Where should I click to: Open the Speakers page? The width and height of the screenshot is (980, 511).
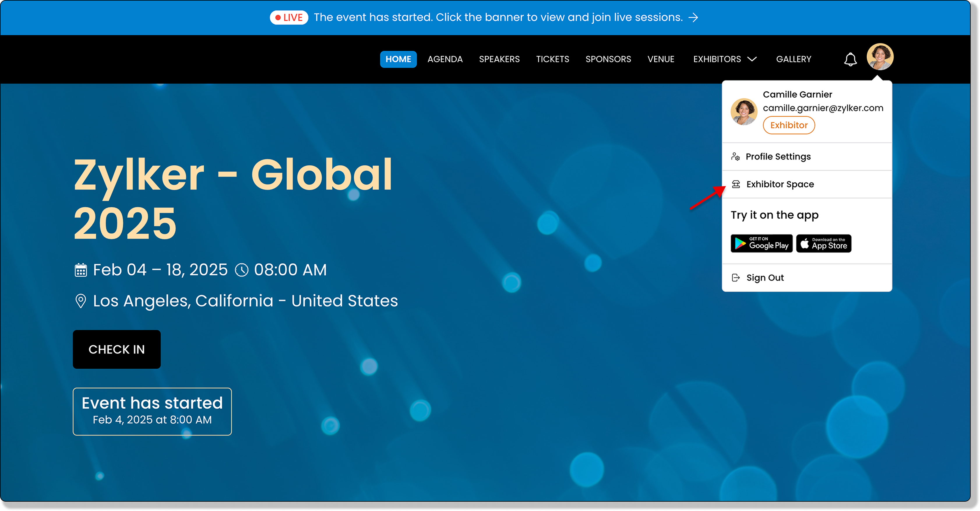point(499,59)
